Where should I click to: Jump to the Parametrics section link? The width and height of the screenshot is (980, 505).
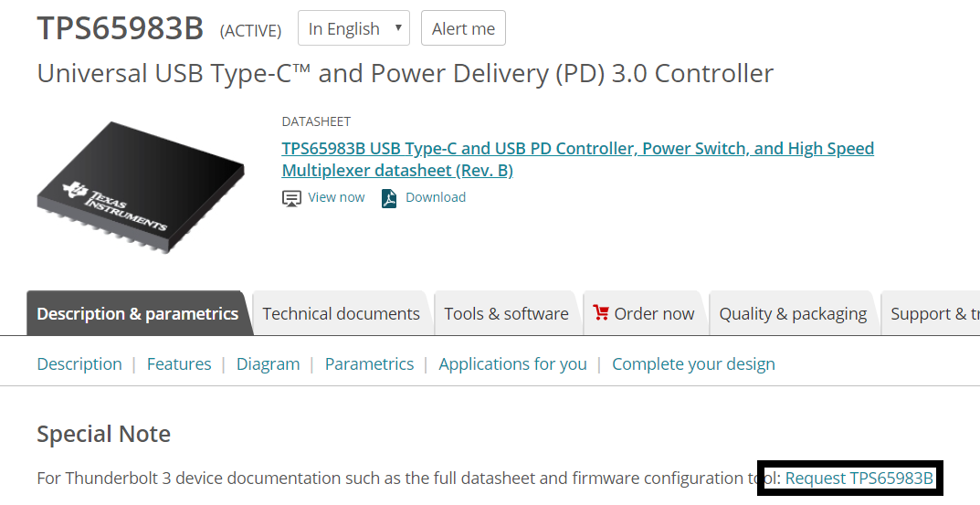[x=369, y=363]
